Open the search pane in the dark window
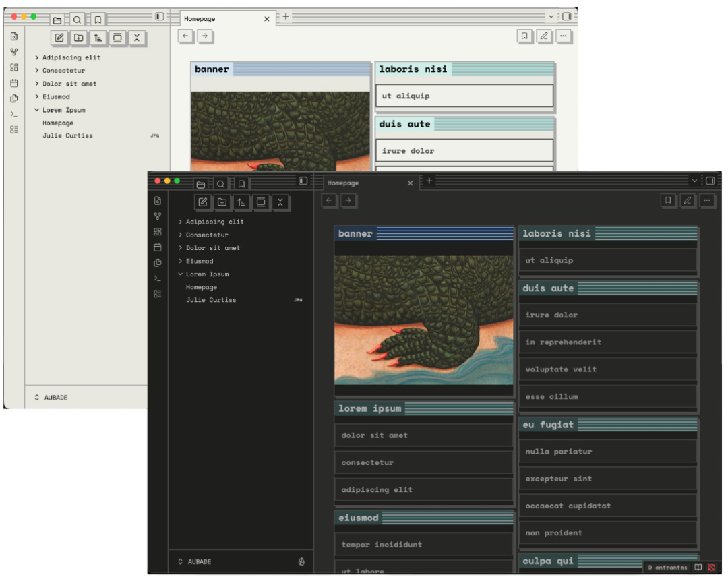 (x=220, y=184)
